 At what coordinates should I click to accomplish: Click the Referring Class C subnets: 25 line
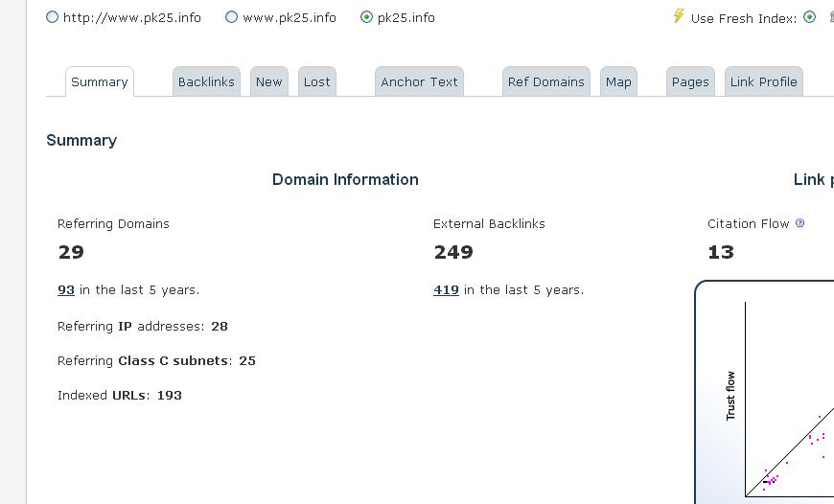pyautogui.click(x=156, y=361)
